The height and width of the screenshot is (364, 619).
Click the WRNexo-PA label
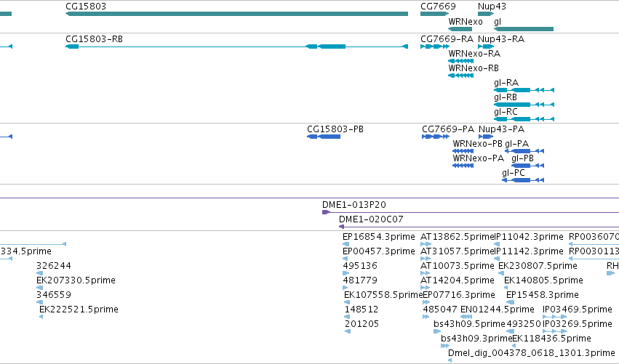click(x=478, y=158)
